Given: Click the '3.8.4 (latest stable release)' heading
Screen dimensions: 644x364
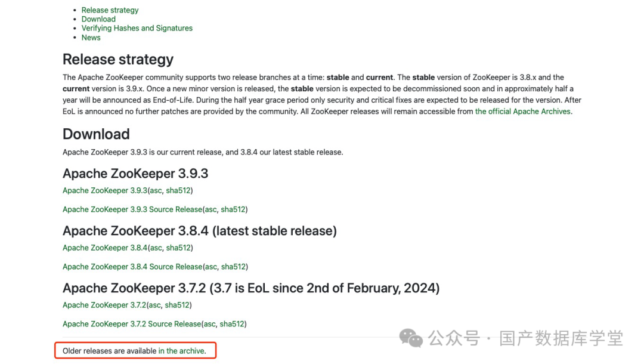Looking at the screenshot, I should click(x=200, y=231).
